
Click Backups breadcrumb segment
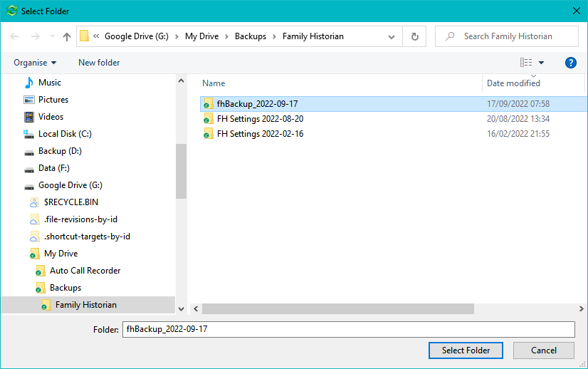pos(251,36)
